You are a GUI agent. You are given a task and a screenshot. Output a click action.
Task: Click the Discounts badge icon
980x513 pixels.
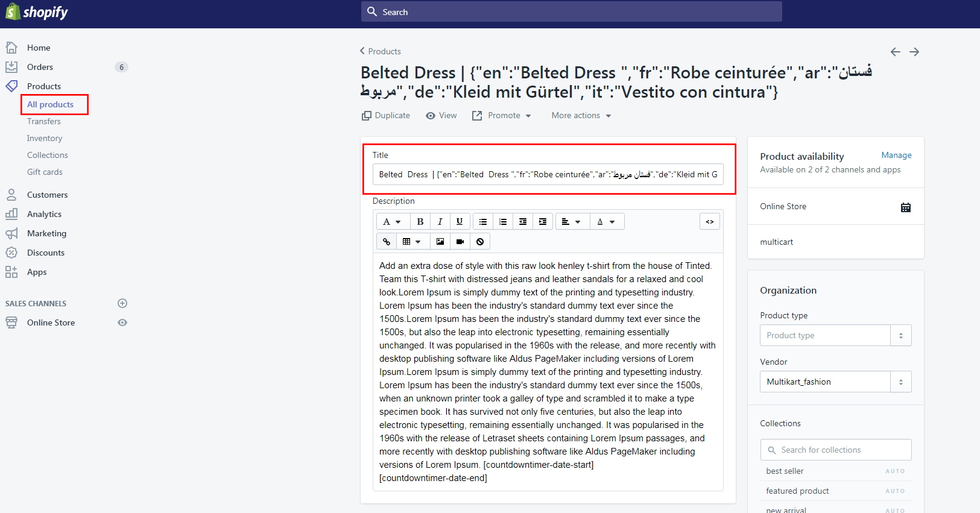[11, 253]
